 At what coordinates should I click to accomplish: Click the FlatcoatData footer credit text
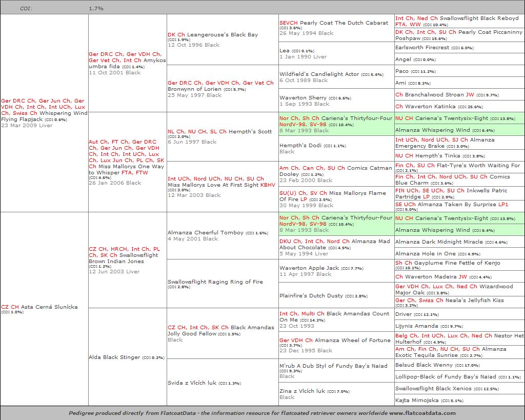point(262,413)
